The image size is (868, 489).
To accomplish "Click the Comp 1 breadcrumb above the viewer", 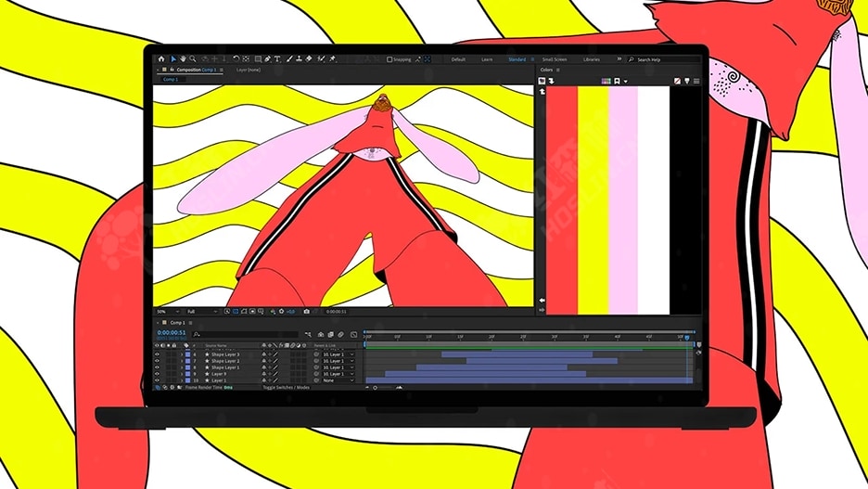I will click(x=171, y=79).
